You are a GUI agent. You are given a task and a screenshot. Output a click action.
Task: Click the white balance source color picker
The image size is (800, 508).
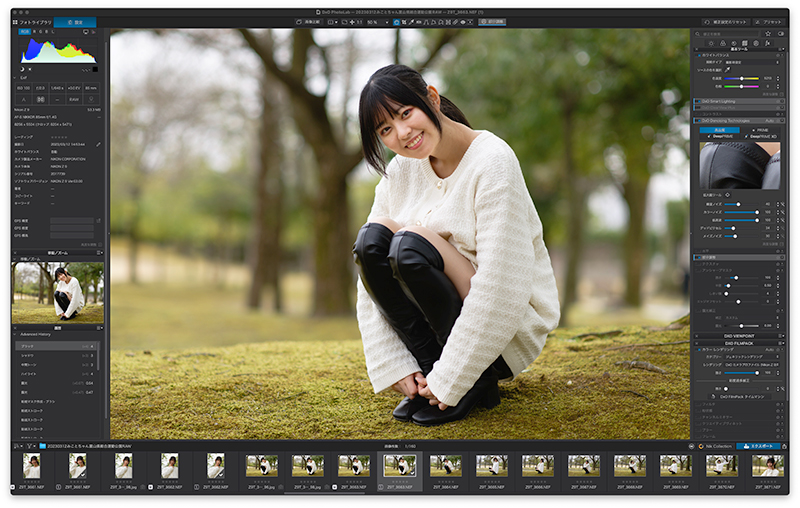pos(728,70)
